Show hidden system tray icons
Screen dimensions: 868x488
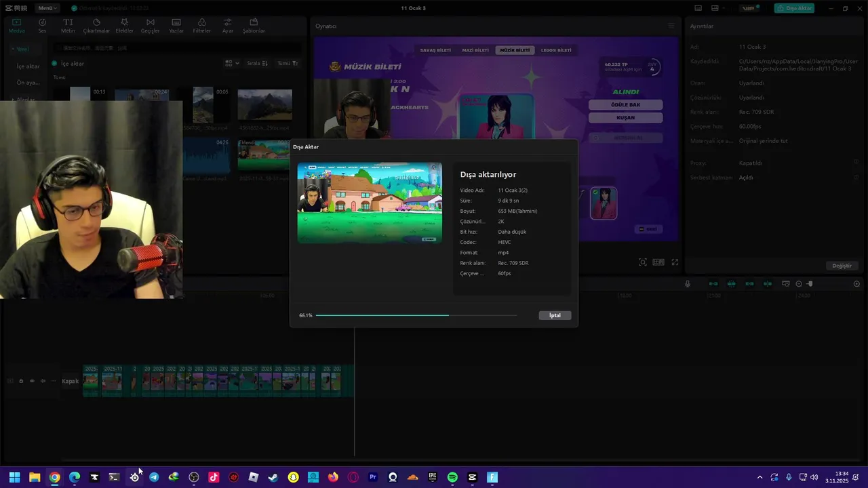(x=759, y=477)
